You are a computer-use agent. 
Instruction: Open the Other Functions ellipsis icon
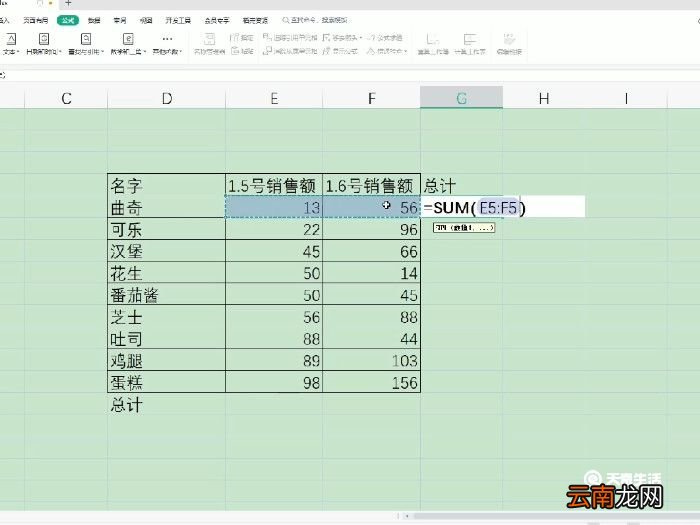[x=167, y=39]
